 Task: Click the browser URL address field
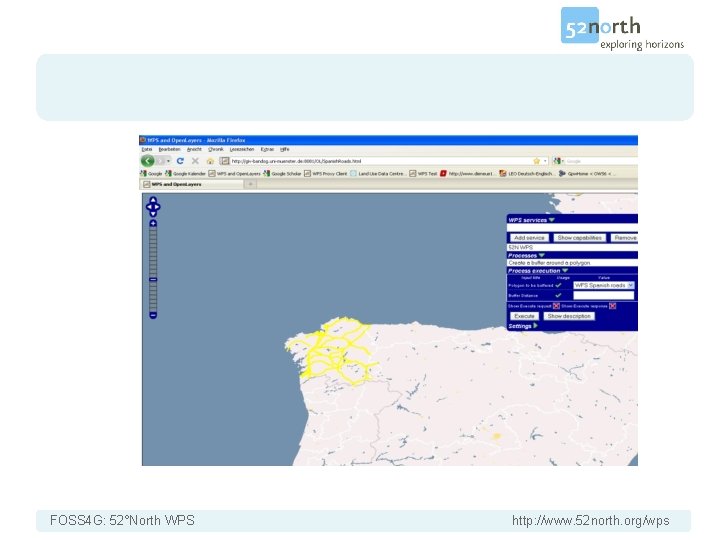(381, 161)
